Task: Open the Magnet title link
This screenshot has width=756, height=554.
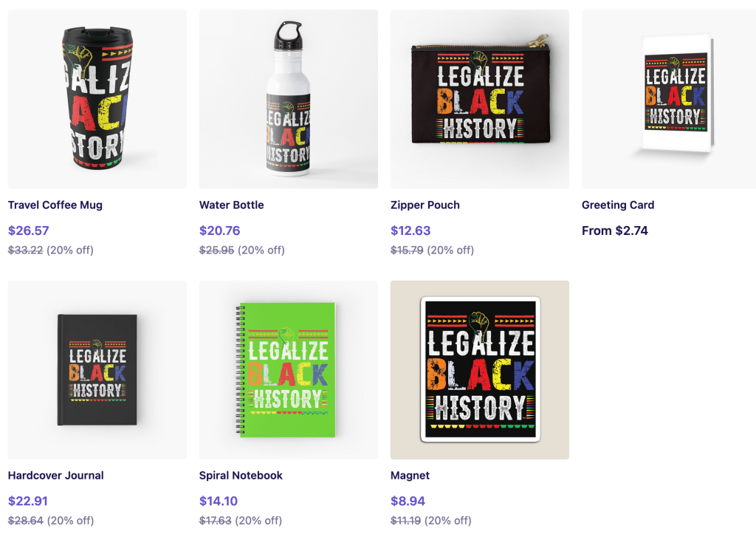Action: click(410, 476)
